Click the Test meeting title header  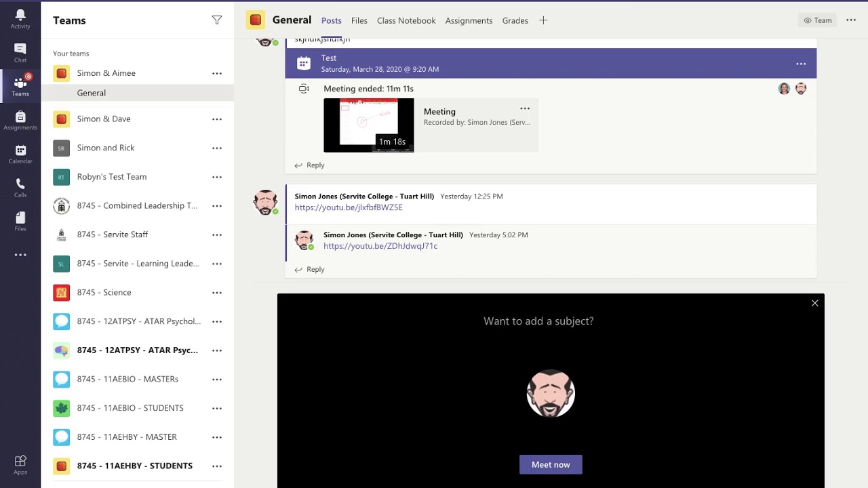point(329,58)
